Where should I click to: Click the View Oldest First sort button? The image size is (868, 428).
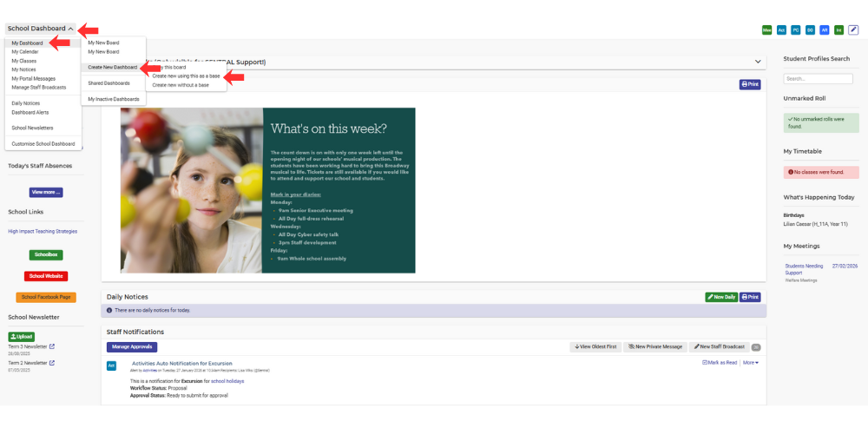click(594, 346)
